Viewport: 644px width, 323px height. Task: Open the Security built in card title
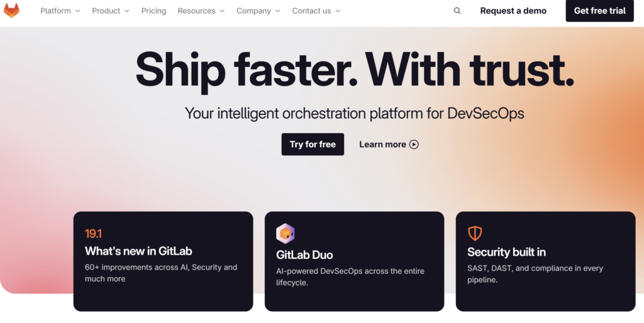click(506, 252)
